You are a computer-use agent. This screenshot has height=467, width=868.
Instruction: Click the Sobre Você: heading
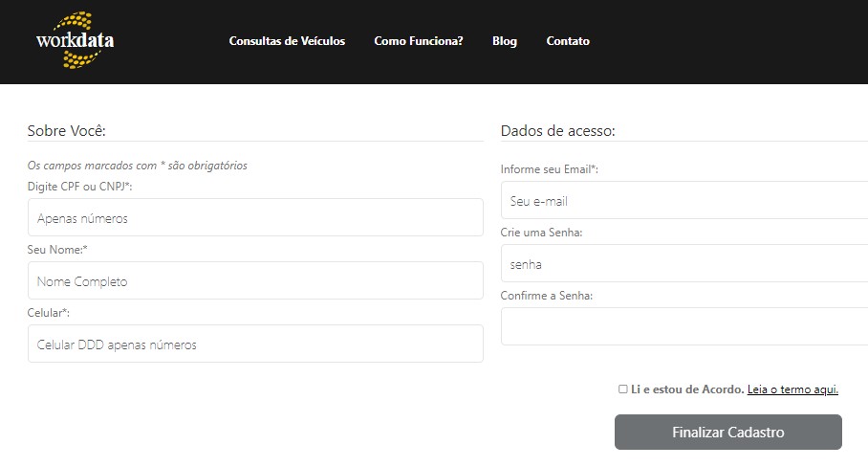coord(66,131)
